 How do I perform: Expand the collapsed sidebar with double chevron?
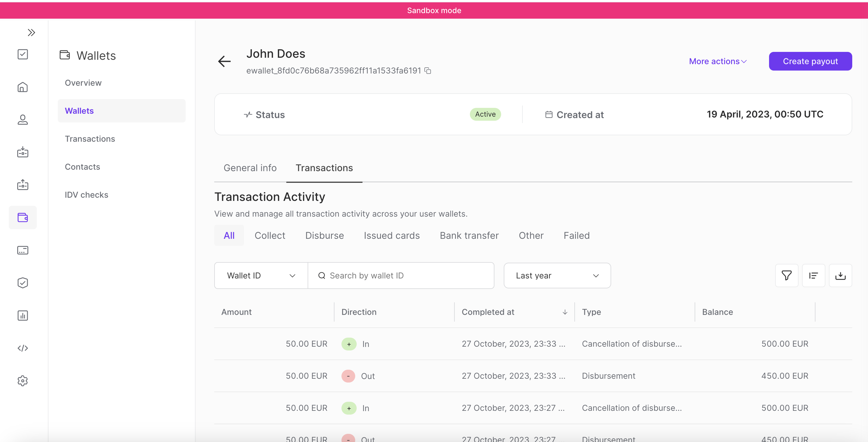[x=31, y=33]
